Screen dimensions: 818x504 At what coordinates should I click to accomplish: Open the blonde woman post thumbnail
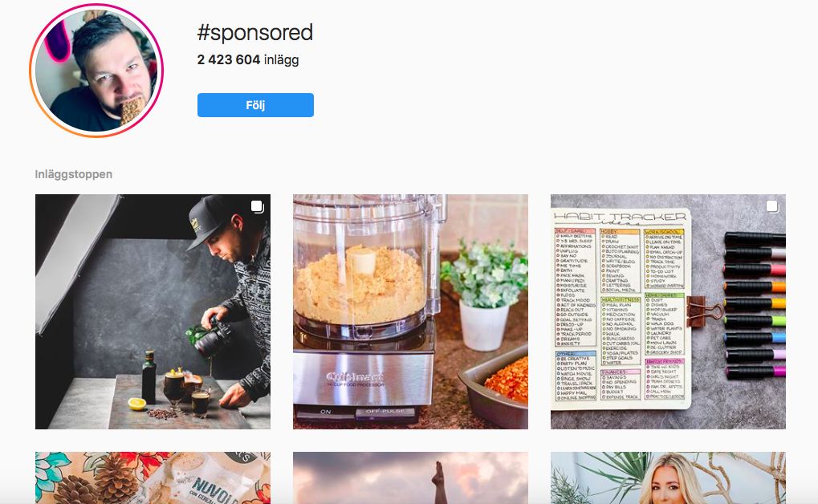668,478
